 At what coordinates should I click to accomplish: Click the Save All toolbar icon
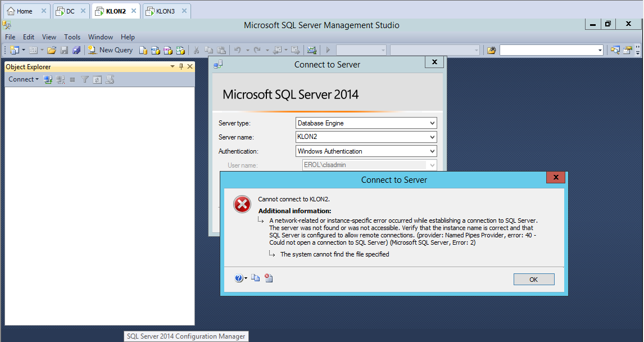click(76, 50)
